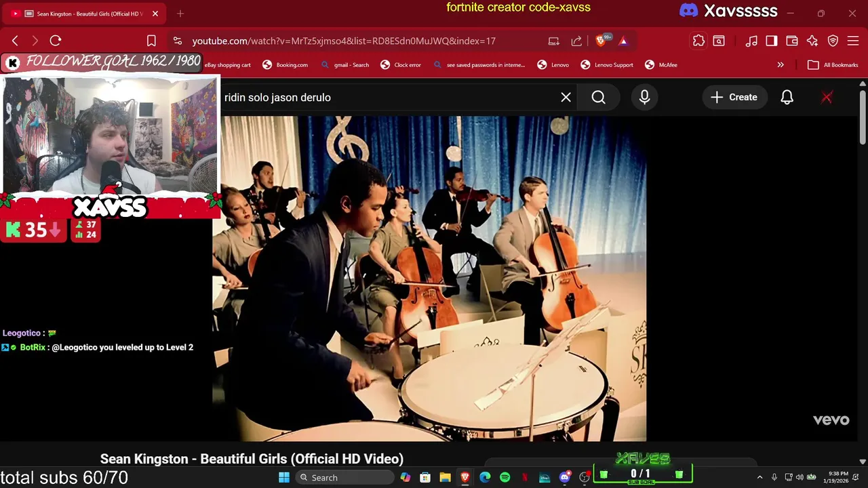Open the eBay shopping cart bookmark
Viewport: 868px width, 488px height.
[x=228, y=65]
